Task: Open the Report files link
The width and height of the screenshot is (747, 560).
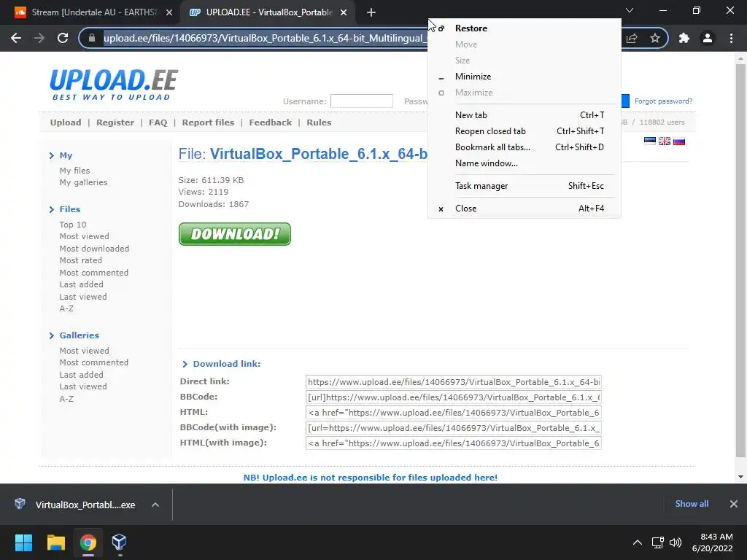Action: tap(208, 122)
